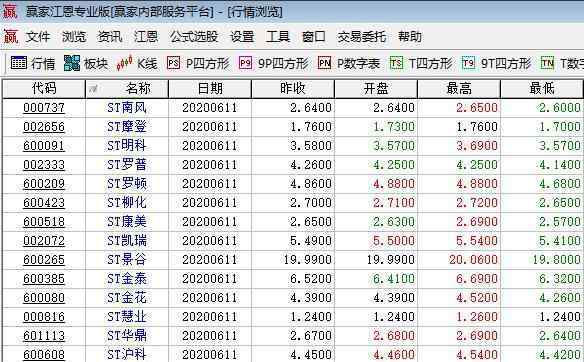Open the 板块 sector toolbar icon
584x362 pixels.
72,63
